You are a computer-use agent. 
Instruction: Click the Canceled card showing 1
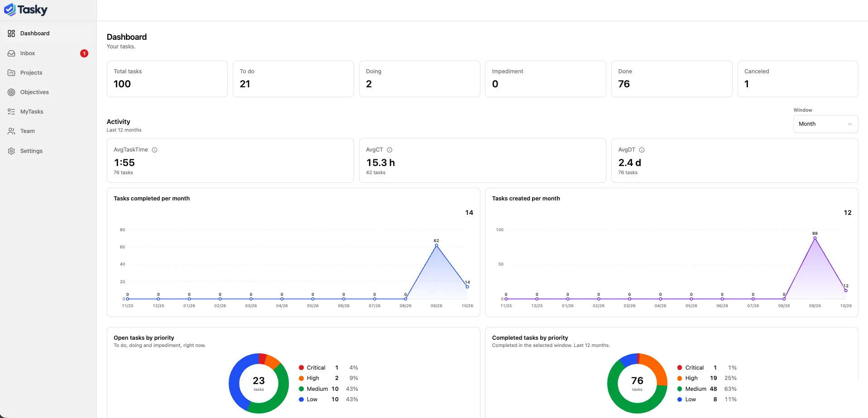(798, 79)
